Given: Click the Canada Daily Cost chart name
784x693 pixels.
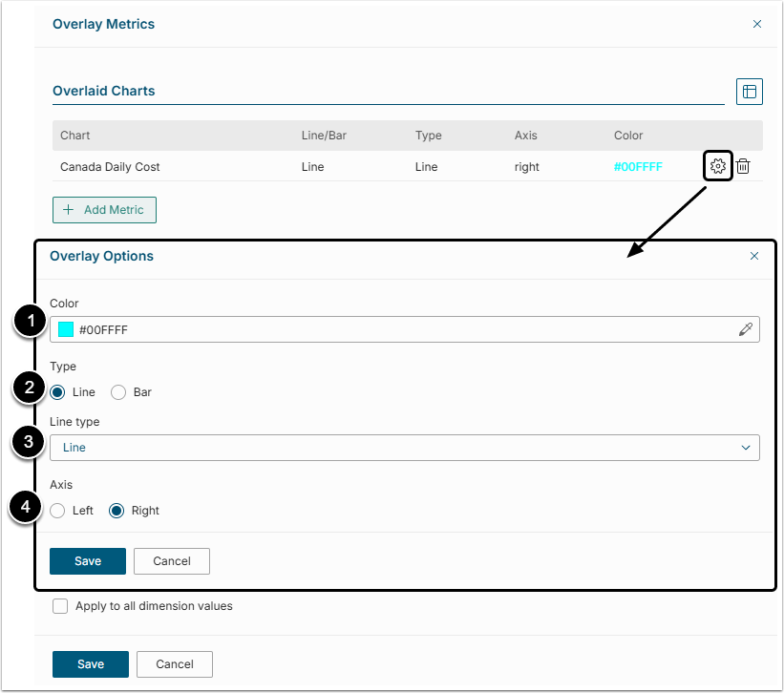Looking at the screenshot, I should coord(110,167).
